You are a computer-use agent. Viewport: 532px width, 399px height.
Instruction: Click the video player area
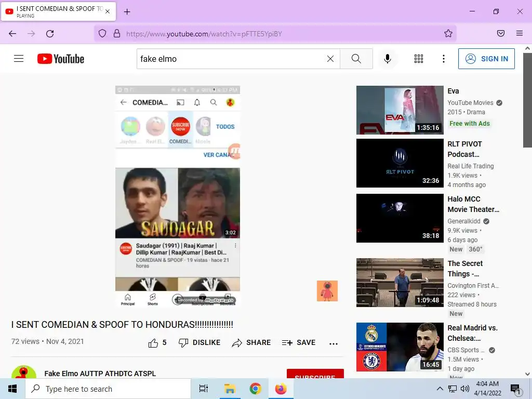[178, 196]
